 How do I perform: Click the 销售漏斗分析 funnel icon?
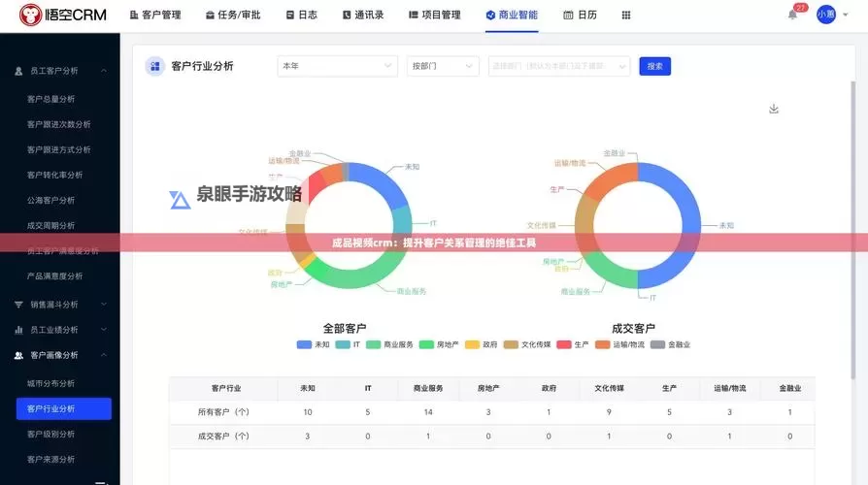[x=18, y=305]
